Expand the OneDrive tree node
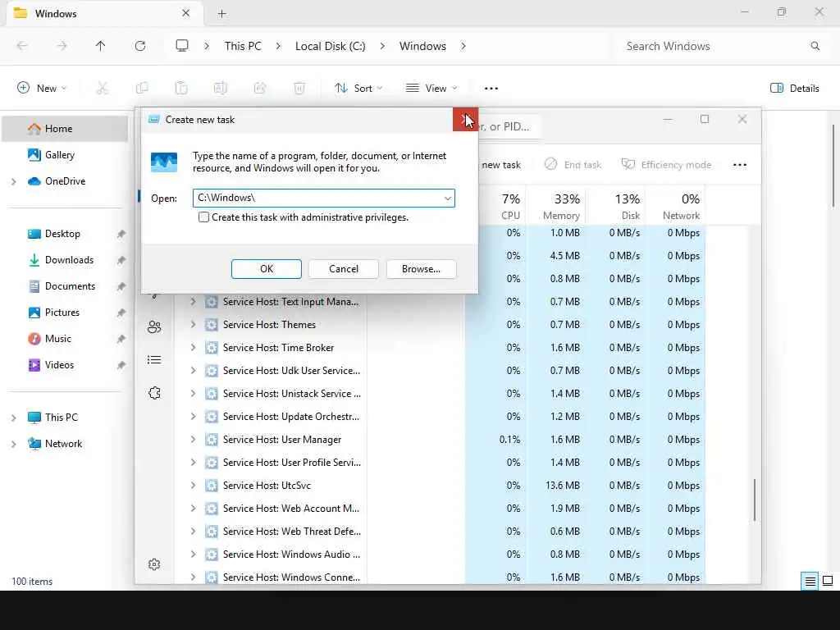This screenshot has height=630, width=840. click(13, 181)
